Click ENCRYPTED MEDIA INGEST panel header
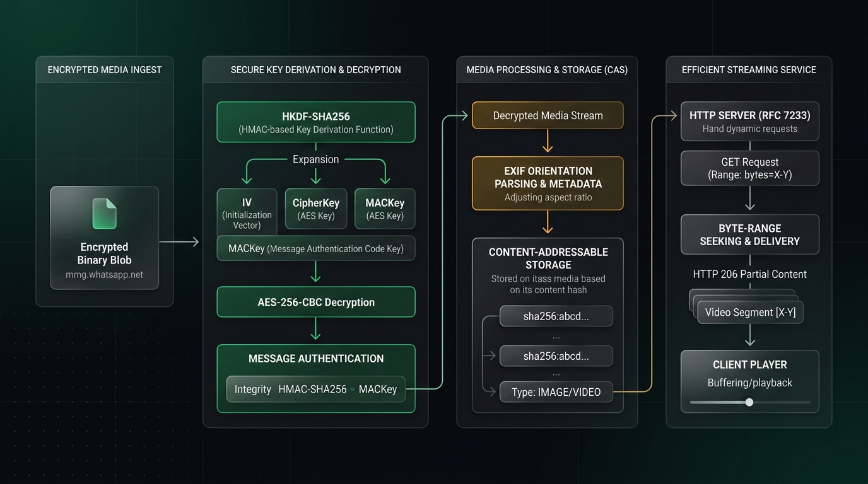The image size is (868, 484). point(105,70)
